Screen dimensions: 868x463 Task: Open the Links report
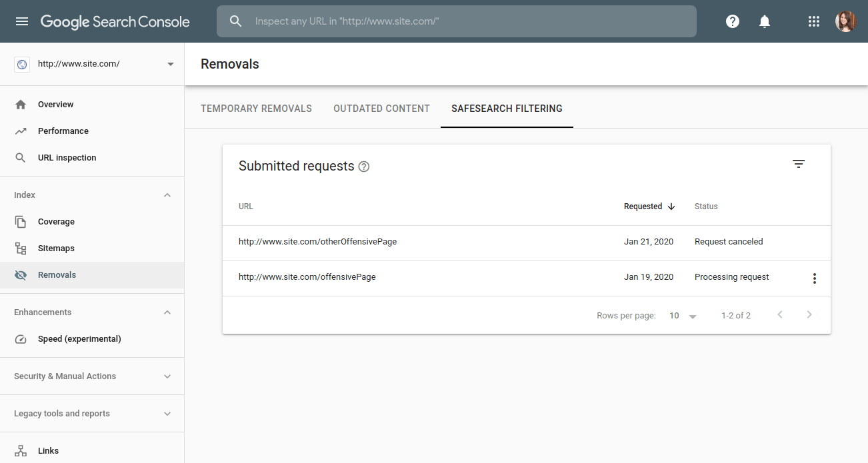(x=47, y=450)
